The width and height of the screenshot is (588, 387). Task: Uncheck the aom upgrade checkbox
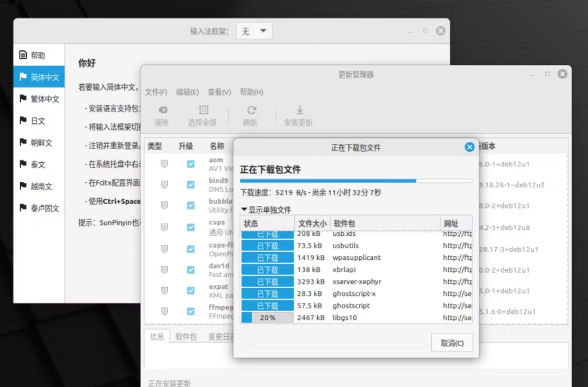point(191,164)
